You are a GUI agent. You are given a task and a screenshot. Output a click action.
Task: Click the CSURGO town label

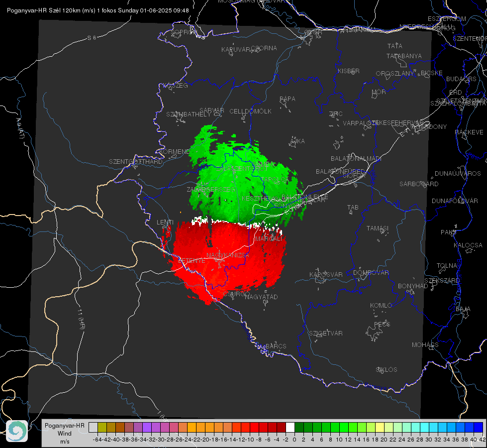tap(236, 294)
